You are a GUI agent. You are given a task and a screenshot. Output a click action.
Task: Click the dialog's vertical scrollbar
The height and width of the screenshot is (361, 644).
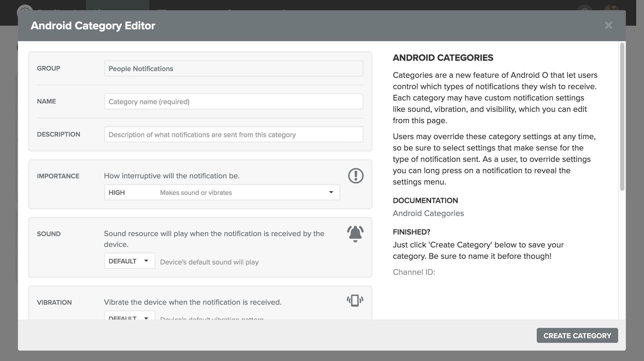(622, 117)
